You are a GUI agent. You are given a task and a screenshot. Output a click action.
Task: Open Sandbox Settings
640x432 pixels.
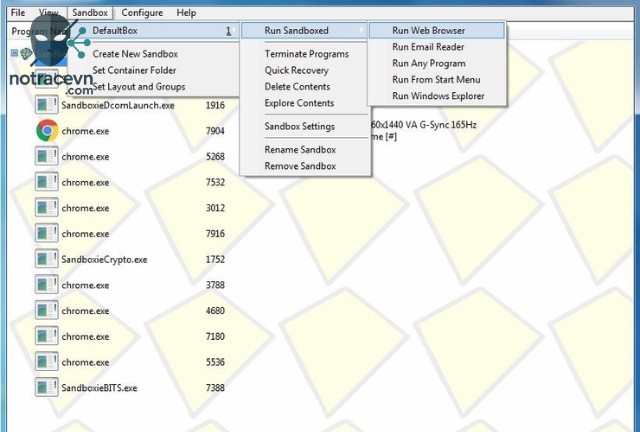[x=300, y=126]
